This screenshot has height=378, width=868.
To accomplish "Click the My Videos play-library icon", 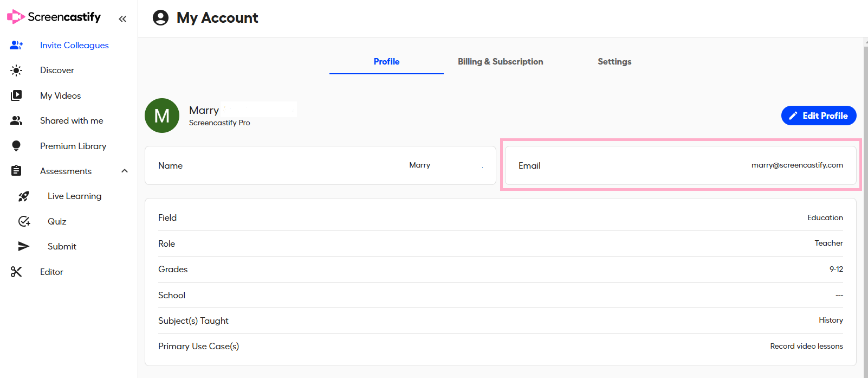I will tap(16, 95).
